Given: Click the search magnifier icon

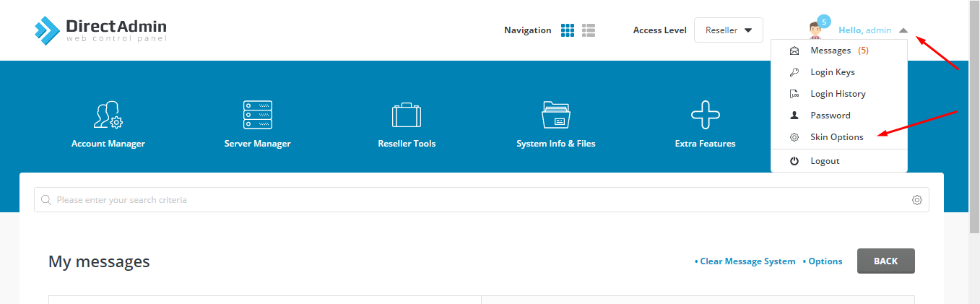Looking at the screenshot, I should pyautogui.click(x=46, y=200).
